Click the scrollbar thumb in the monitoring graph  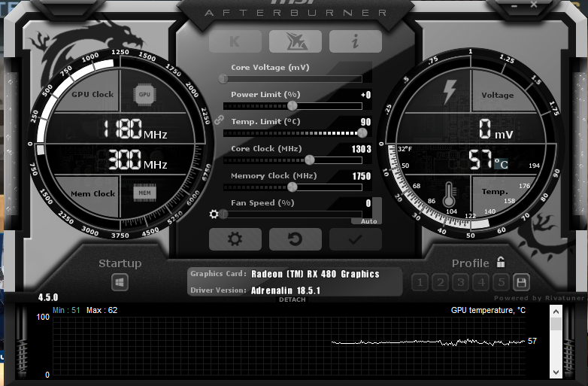pos(556,324)
